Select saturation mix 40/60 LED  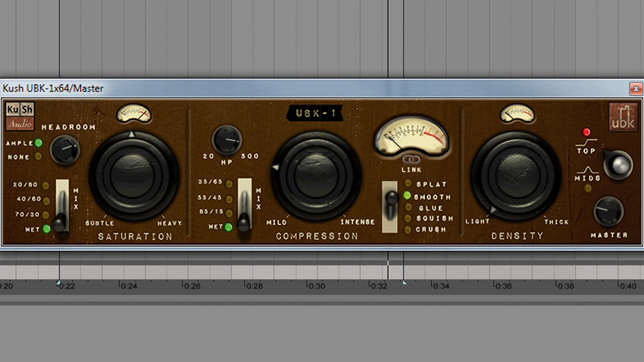click(46, 201)
